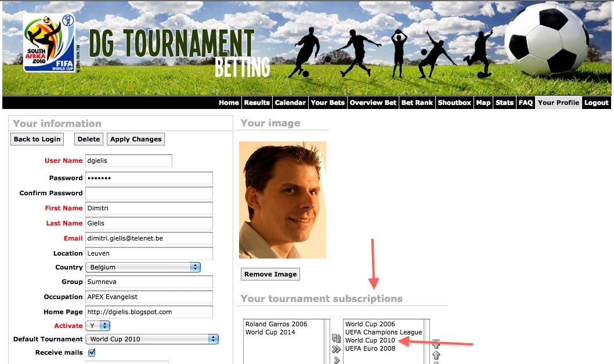Click the Back to Login button
Image resolution: width=614 pixels, height=364 pixels.
pyautogui.click(x=37, y=139)
